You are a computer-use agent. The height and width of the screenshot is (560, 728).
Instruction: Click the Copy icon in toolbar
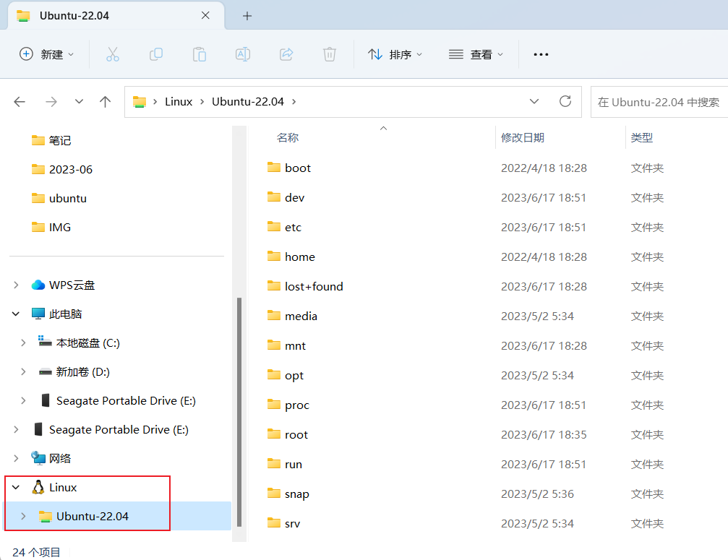(x=156, y=54)
